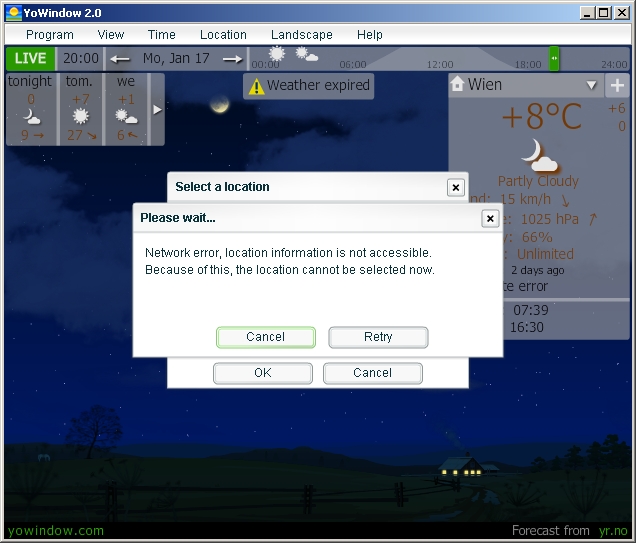Image resolution: width=636 pixels, height=543 pixels.
Task: Add a new location with plus button
Action: click(x=617, y=85)
